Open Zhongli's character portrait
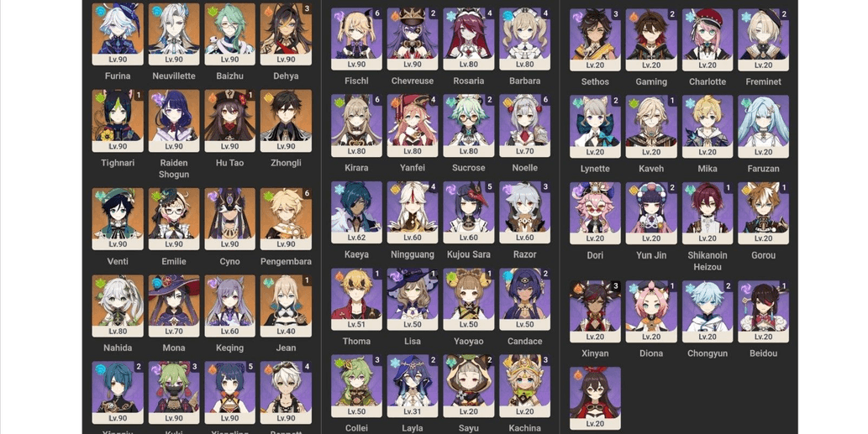 [286, 121]
